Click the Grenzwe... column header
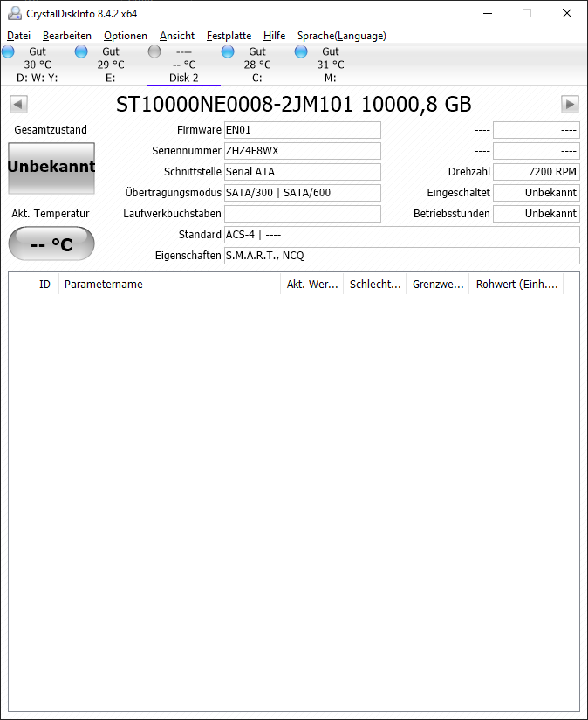The width and height of the screenshot is (588, 720). tap(438, 285)
